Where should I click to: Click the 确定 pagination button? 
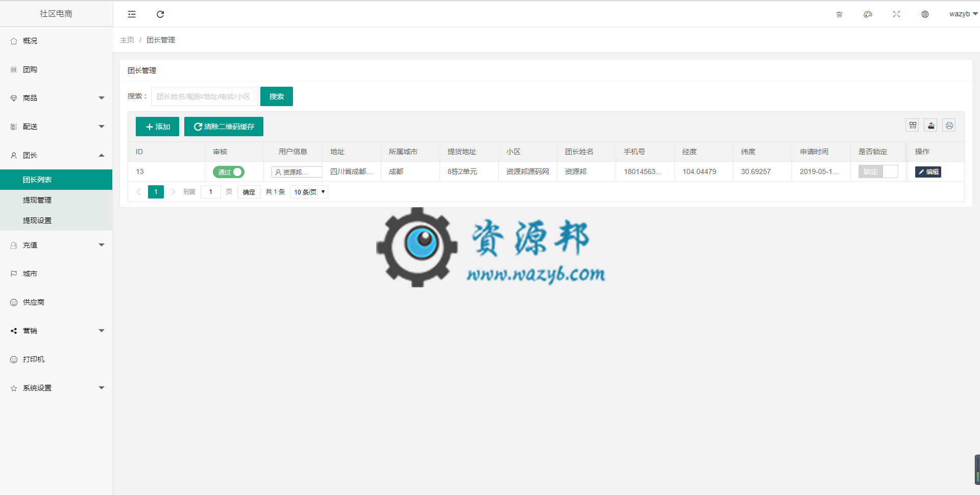[249, 192]
